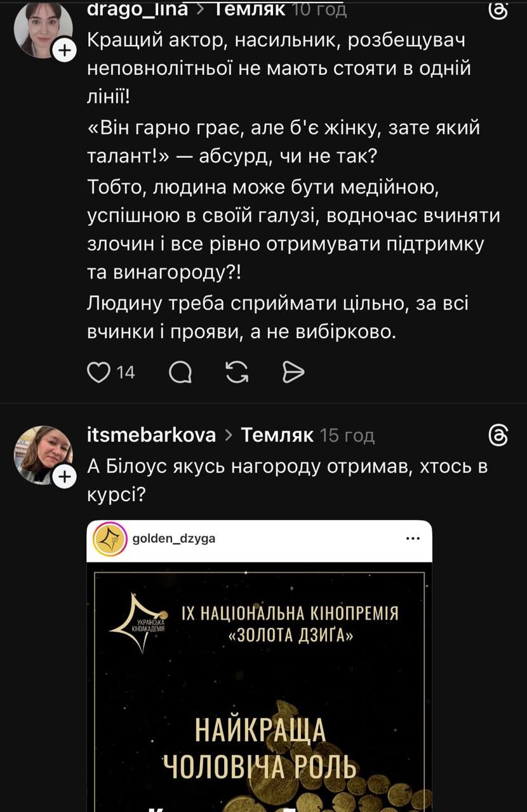View the 14 likes count
This screenshot has height=812, width=527.
click(126, 372)
